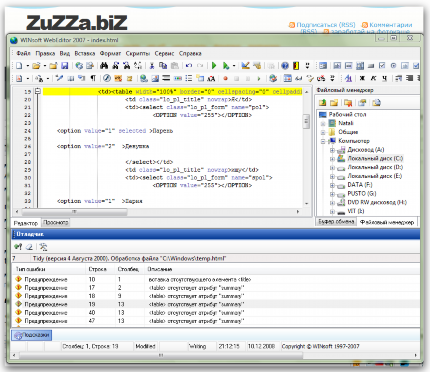The image size is (430, 372).
Task: Paste from clipboard using toolbar icon
Action: tap(174, 66)
